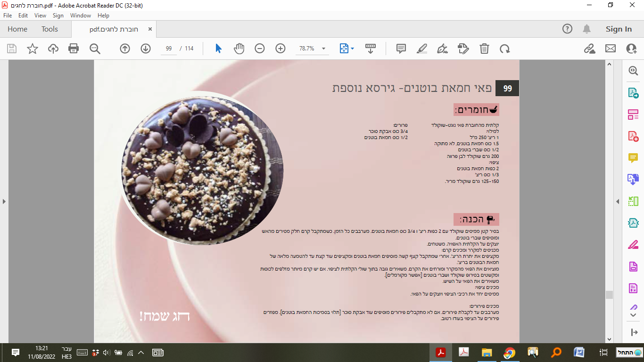Add a sticky note comment
The width and height of the screenshot is (644, 362).
pos(401,49)
